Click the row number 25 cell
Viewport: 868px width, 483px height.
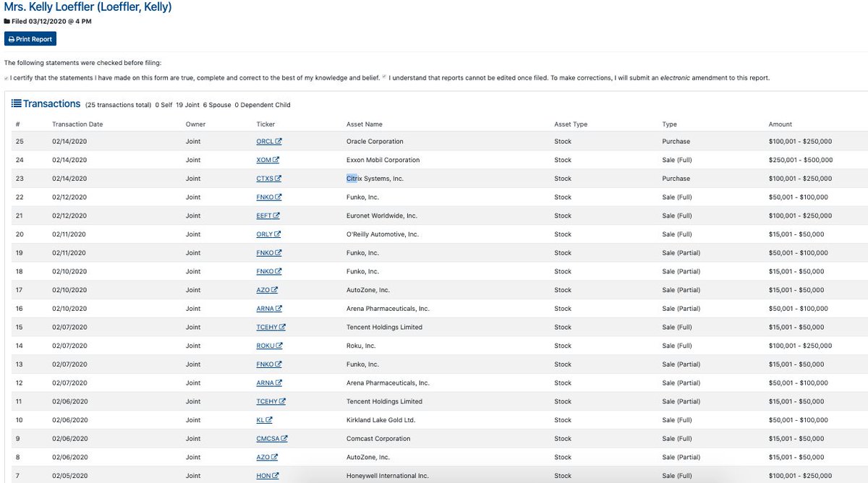pyautogui.click(x=19, y=142)
